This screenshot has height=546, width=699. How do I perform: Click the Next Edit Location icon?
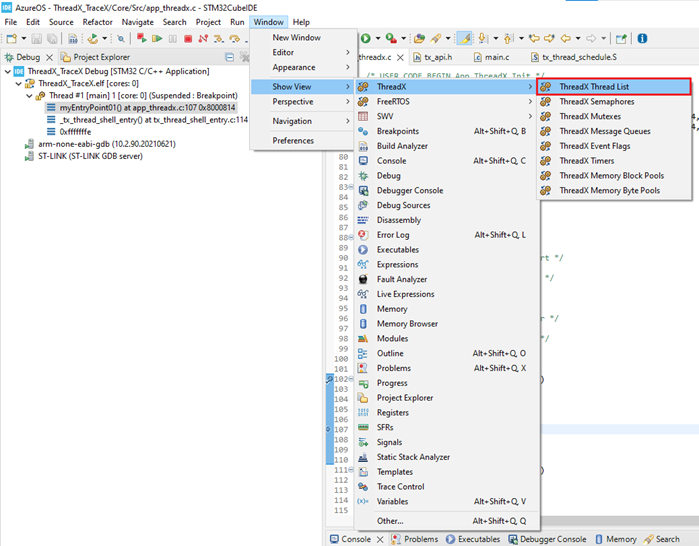[x=549, y=39]
